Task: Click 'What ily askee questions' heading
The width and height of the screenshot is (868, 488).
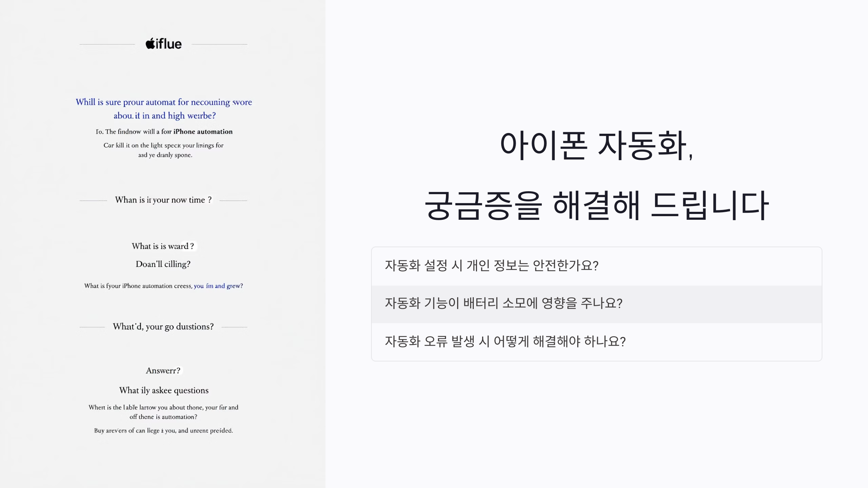Action: point(163,390)
